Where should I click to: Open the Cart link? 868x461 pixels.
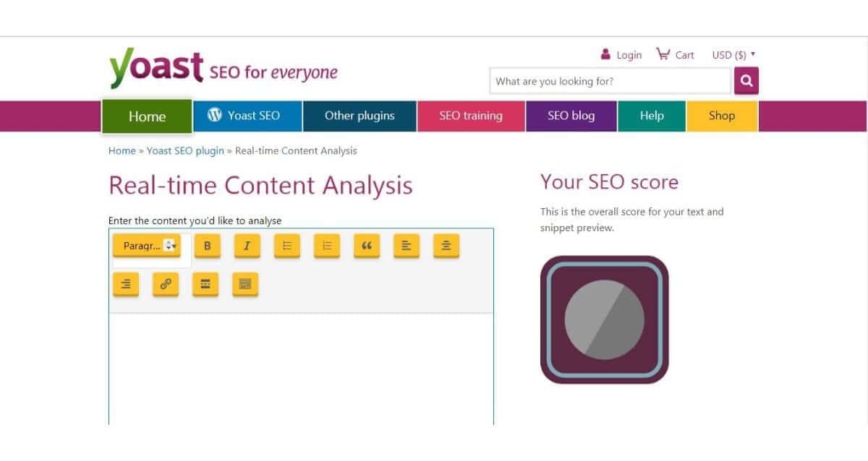684,55
